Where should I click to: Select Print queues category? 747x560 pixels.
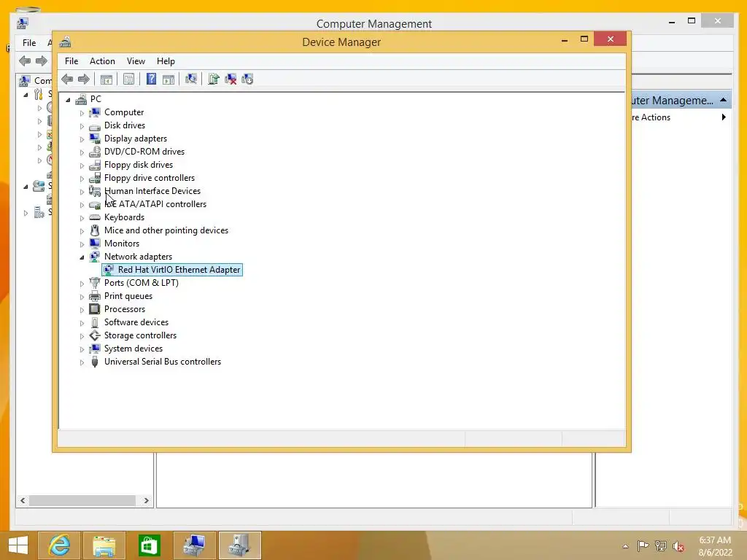pyautogui.click(x=128, y=296)
